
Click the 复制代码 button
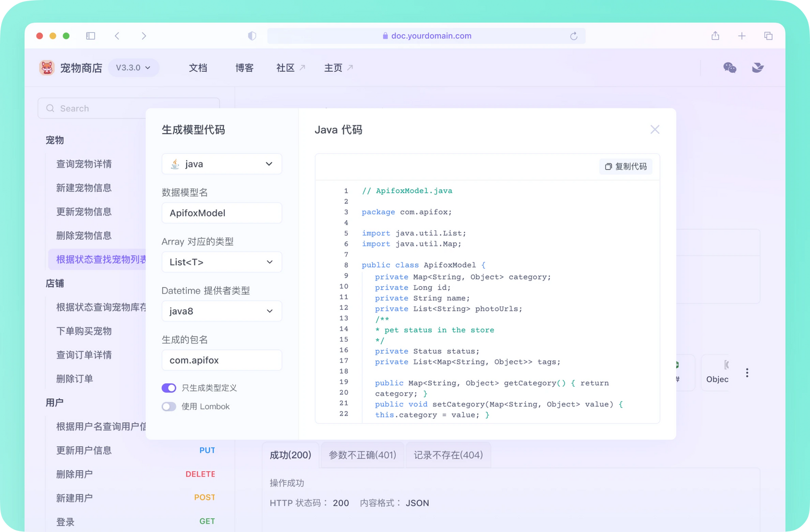coord(626,166)
